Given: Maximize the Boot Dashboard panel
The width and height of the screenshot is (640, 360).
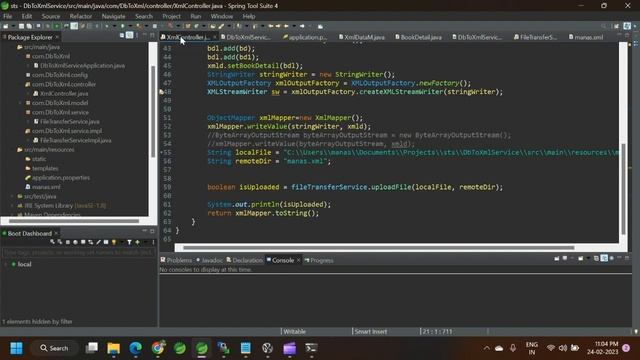Looking at the screenshot, I should 152,231.
